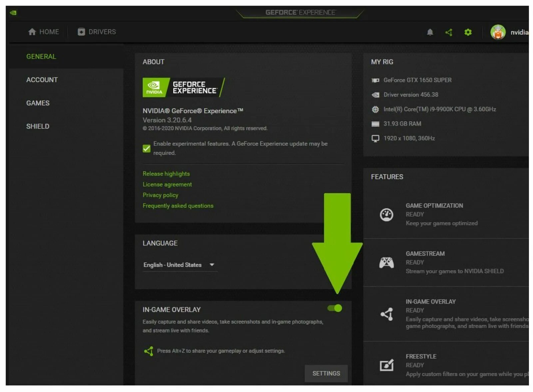Uncheck Enable experimental features checkbox

(x=146, y=148)
